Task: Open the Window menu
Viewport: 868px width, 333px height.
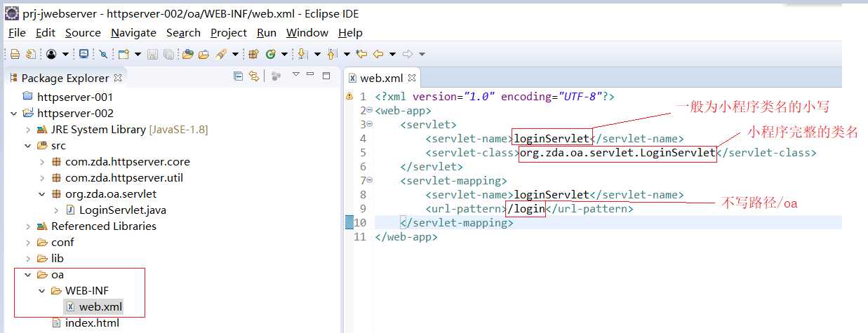Action: 307,32
